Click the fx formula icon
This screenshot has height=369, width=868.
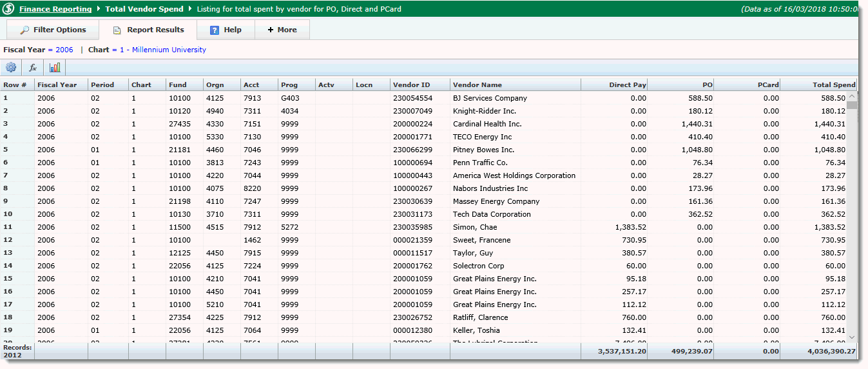(33, 68)
